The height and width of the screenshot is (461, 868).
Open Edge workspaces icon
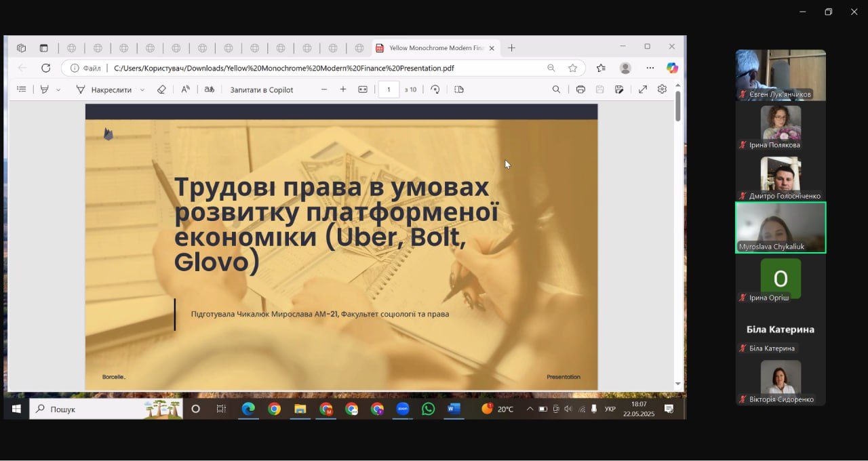tap(22, 48)
